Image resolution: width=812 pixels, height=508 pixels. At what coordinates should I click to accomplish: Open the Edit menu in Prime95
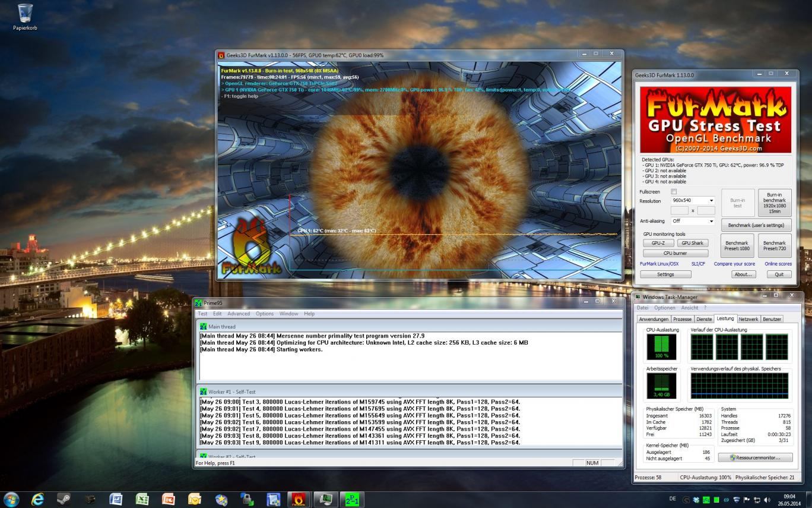coord(217,314)
